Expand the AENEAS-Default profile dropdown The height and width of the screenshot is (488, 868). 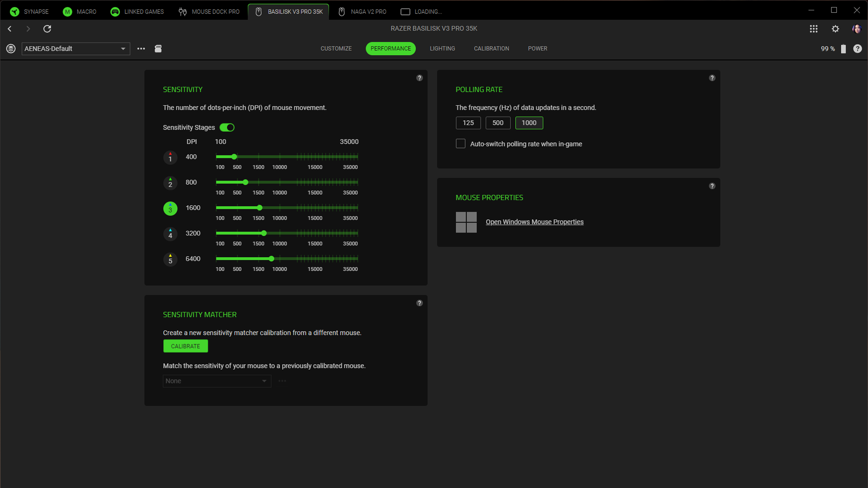(76, 49)
